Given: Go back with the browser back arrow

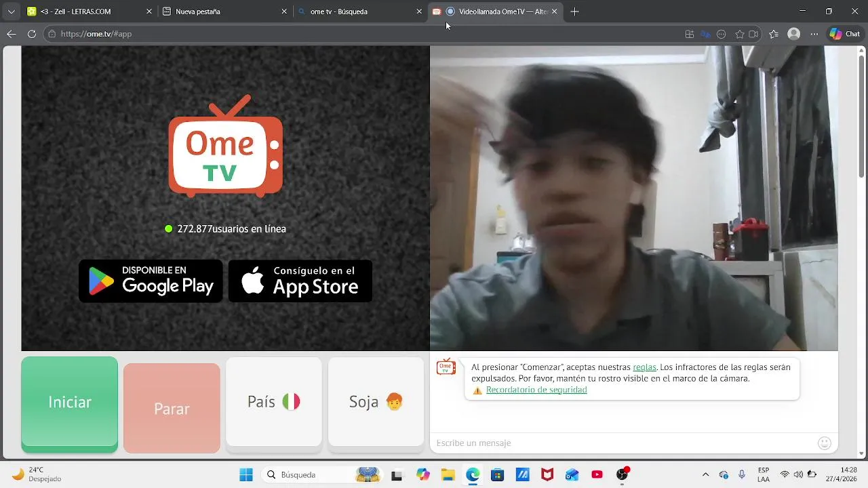Looking at the screenshot, I should [x=12, y=34].
